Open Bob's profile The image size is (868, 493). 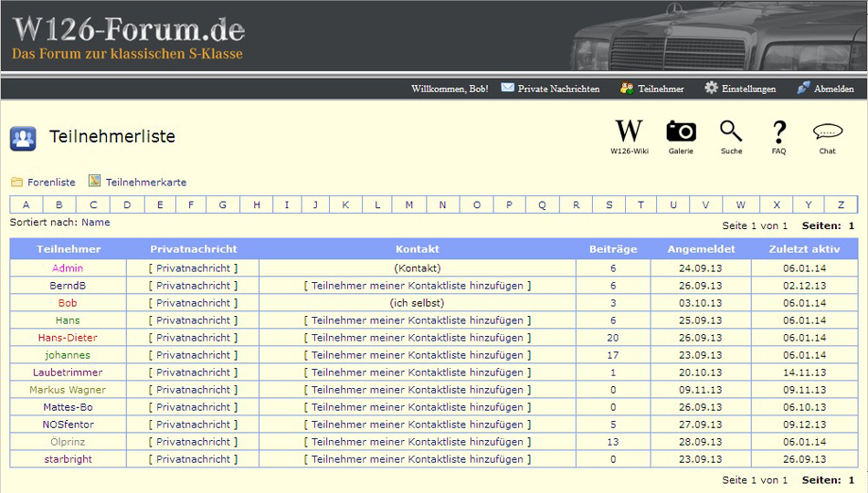tap(68, 303)
